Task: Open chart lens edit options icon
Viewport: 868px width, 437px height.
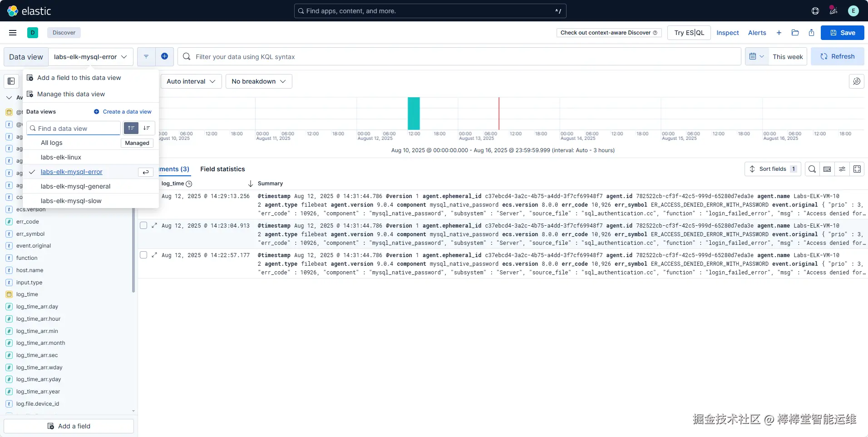Action: coord(857,81)
